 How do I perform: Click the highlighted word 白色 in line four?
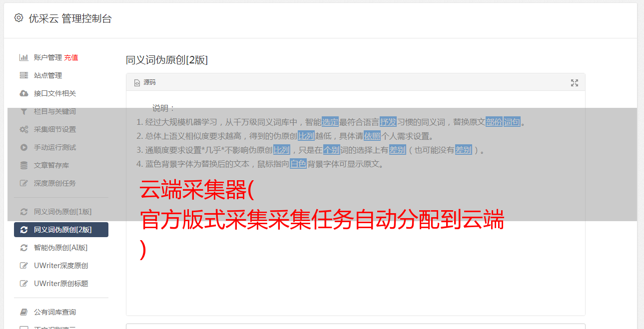(x=298, y=164)
